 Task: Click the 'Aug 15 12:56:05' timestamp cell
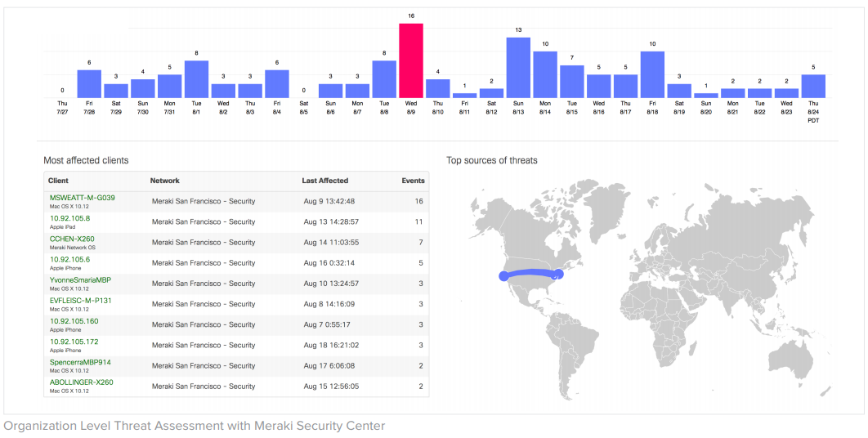coord(332,386)
